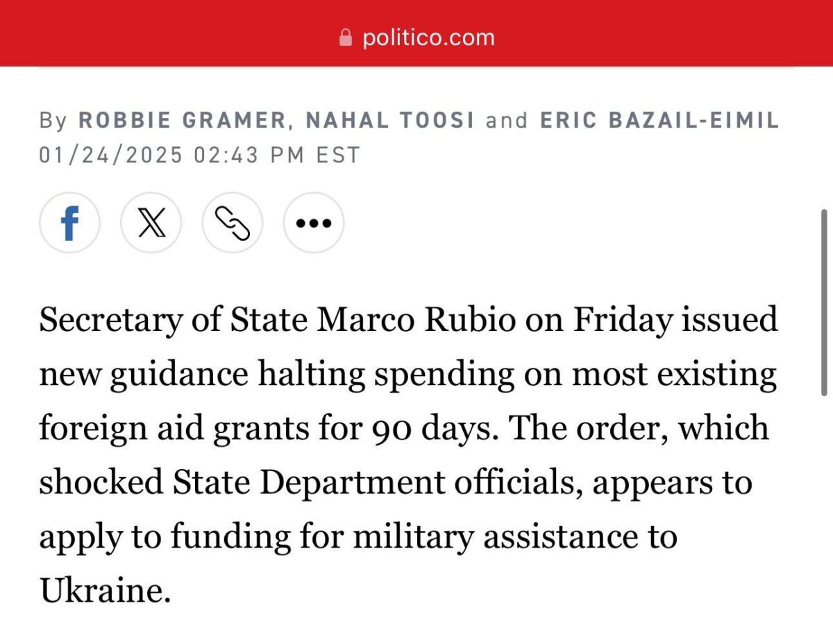The image size is (833, 644).
Task: Click the "By" byline label
Action: tap(53, 120)
